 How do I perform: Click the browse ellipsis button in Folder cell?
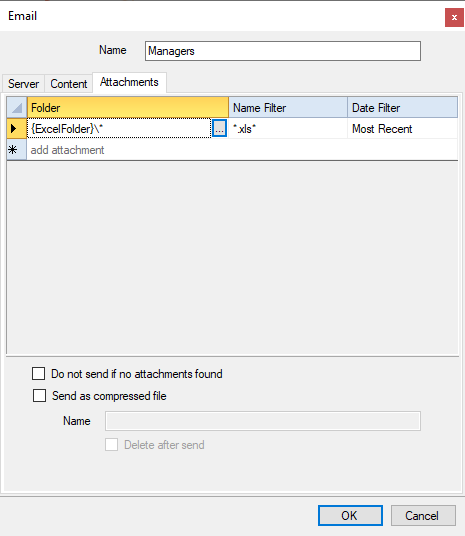coord(219,129)
